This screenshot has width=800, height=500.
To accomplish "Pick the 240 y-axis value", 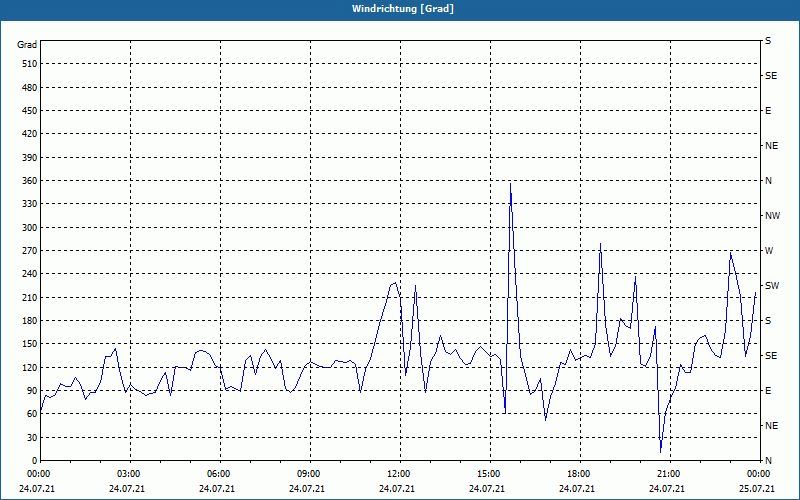I will (x=30, y=274).
